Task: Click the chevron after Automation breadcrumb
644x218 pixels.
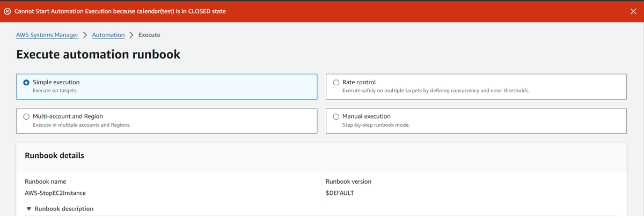Action: (x=131, y=35)
